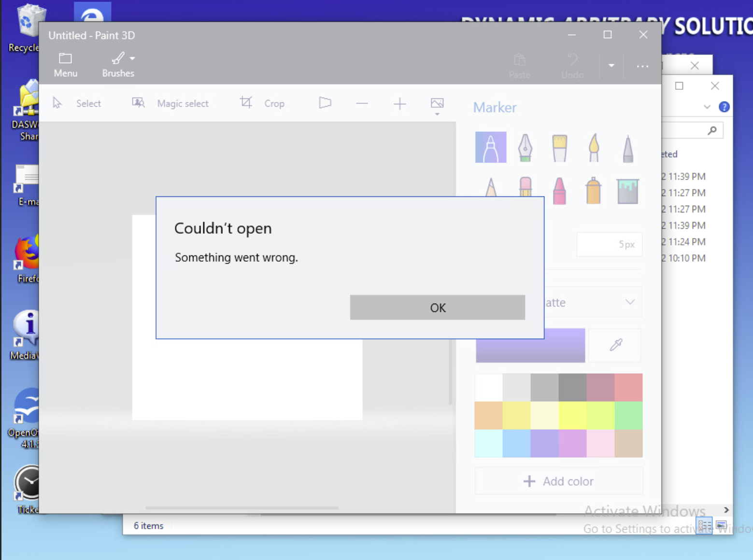Viewport: 753px width, 560px height.
Task: Pick the bright yellow color swatch
Action: (573, 415)
